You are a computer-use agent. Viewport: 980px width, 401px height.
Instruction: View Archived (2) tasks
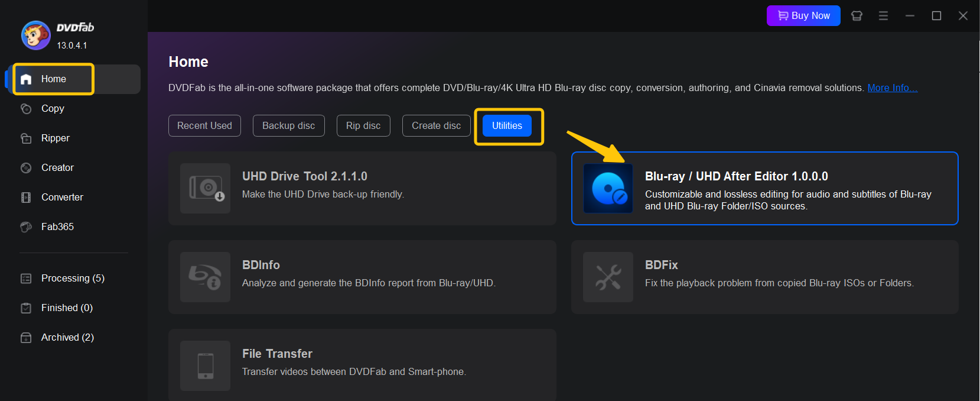click(67, 338)
